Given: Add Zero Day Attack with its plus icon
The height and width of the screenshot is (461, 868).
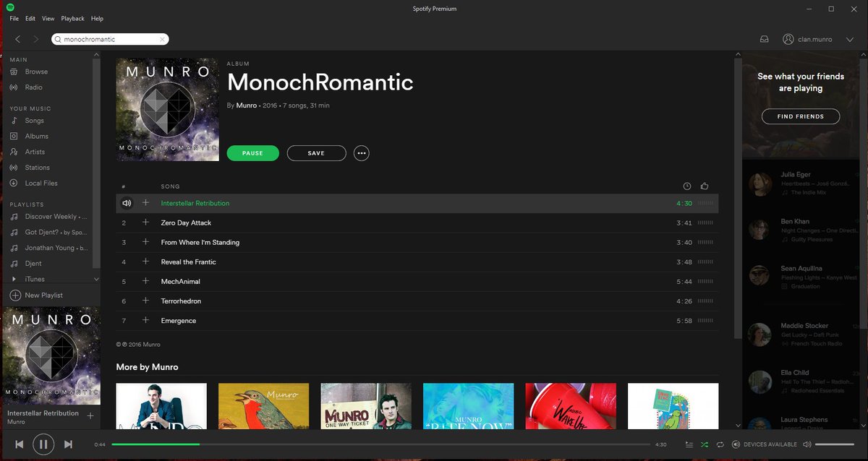Looking at the screenshot, I should click(x=145, y=223).
